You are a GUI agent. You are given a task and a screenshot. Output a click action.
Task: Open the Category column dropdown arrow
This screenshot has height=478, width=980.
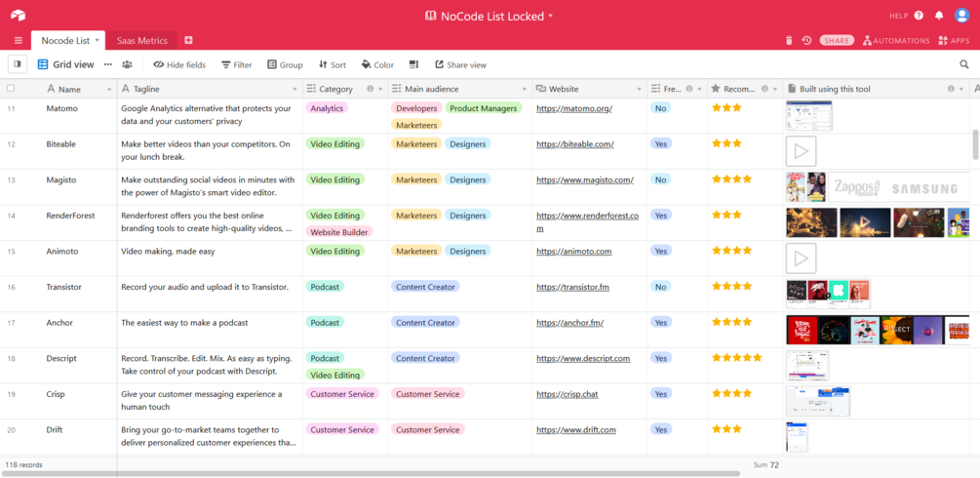pos(380,90)
